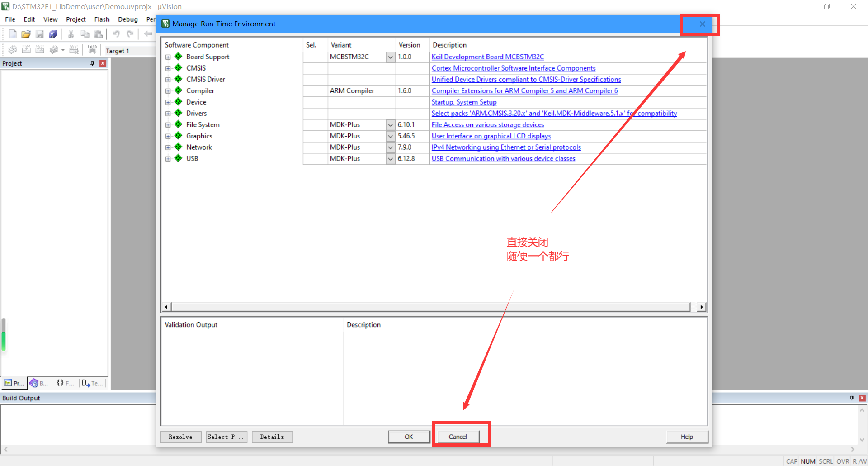The image size is (868, 466).
Task: Open the Project menu
Action: pyautogui.click(x=76, y=19)
